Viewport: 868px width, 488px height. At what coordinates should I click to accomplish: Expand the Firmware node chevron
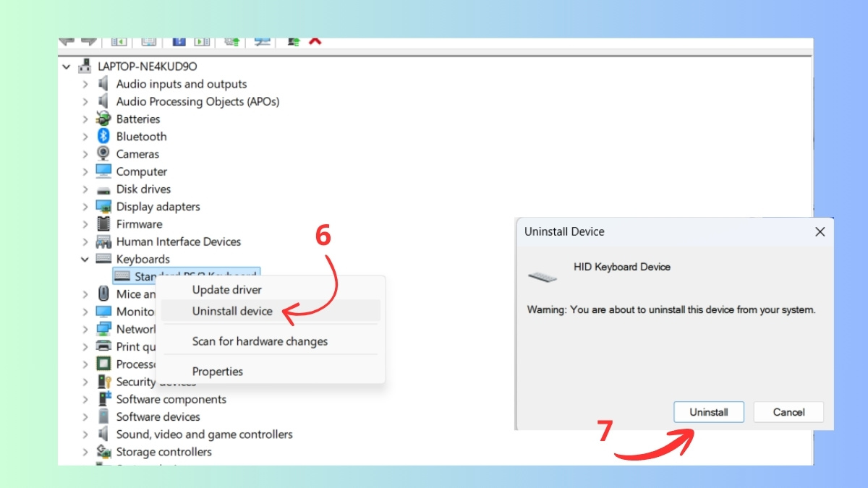(x=85, y=224)
